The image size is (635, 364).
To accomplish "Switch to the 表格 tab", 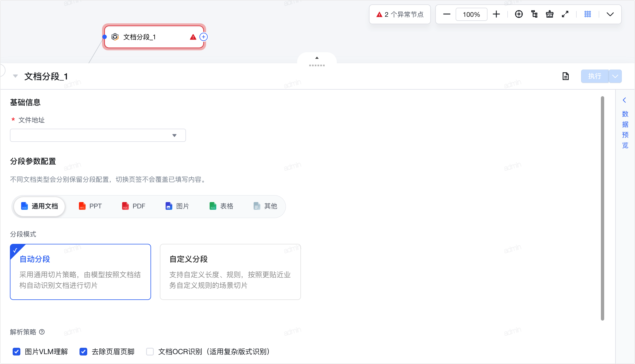I will 221,206.
